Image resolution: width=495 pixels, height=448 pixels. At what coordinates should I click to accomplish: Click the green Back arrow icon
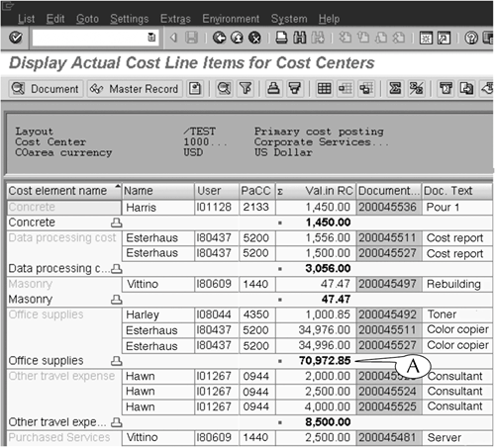219,38
